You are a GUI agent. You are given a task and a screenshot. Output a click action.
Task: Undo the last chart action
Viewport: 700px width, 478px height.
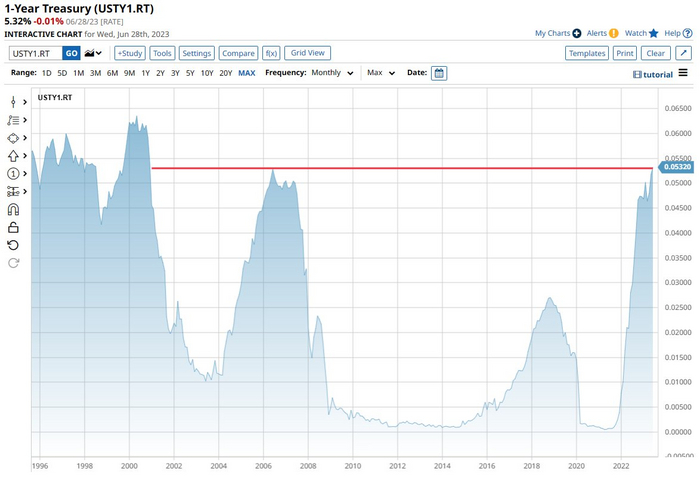coord(13,245)
